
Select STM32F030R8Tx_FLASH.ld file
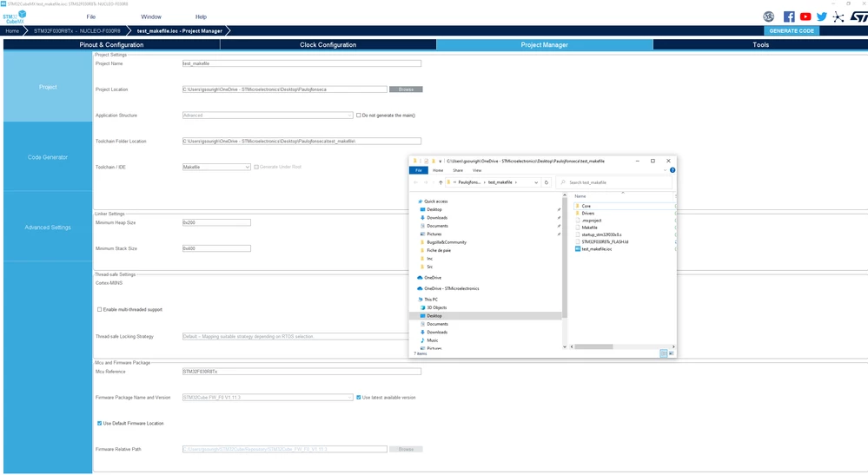(605, 241)
